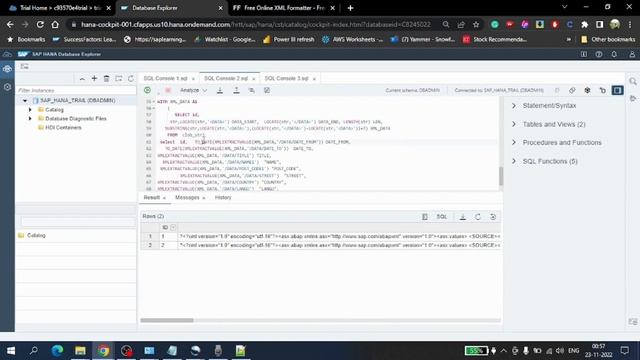Close the SQL Console 1.sql tab
The width and height of the screenshot is (640, 360).
click(193, 79)
